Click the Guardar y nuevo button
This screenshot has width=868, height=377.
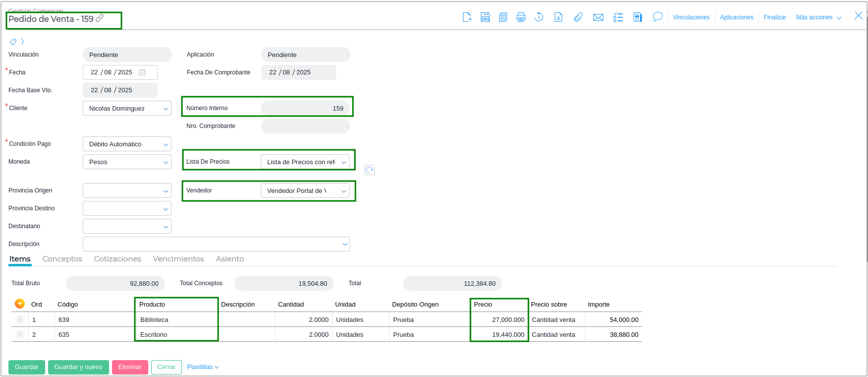pos(78,367)
